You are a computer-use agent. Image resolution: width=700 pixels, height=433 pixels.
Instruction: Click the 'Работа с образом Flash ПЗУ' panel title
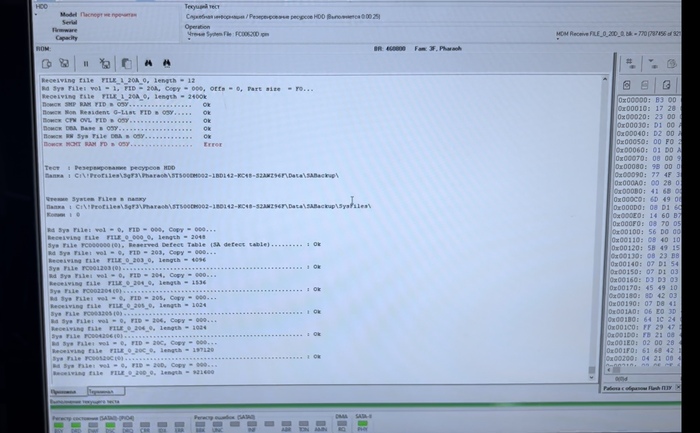[x=637, y=388]
